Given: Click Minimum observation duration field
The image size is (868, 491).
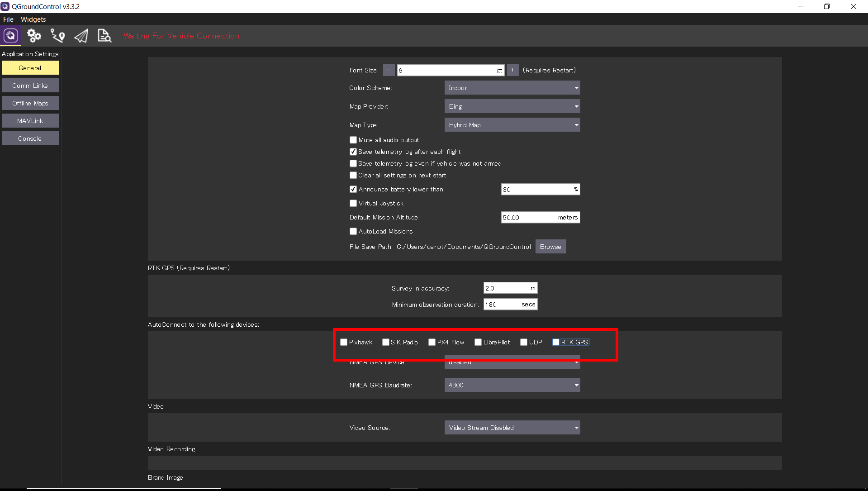Looking at the screenshot, I should click(510, 304).
